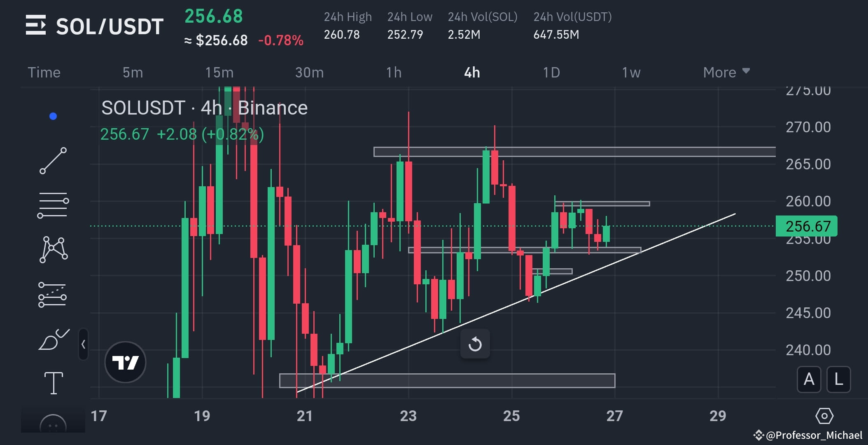868x445 pixels.
Task: Select the Text annotation tool
Action: tap(54, 382)
